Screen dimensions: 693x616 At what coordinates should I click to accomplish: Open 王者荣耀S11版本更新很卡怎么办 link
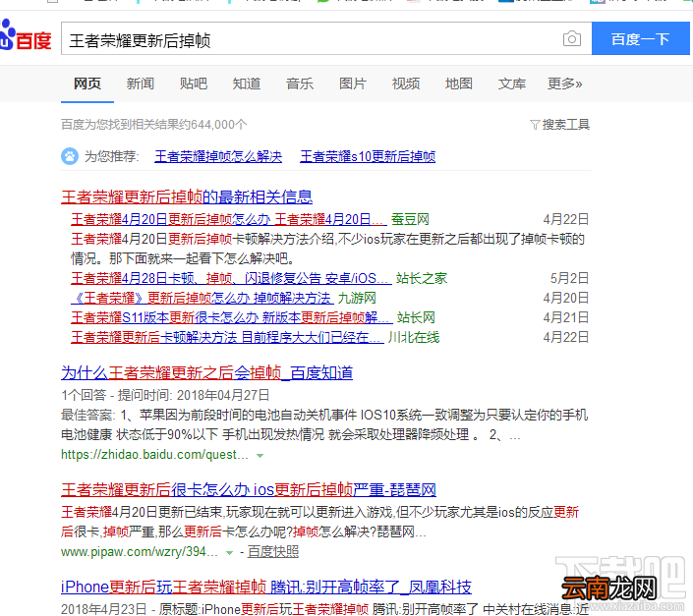point(232,317)
